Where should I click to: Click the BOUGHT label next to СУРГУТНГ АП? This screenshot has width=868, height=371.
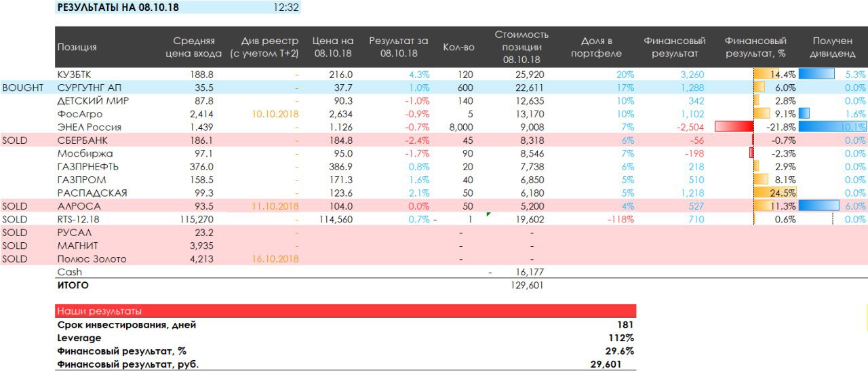23,87
